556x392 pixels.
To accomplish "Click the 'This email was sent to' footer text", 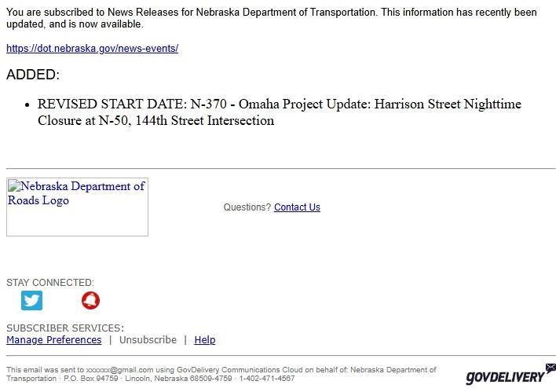I will (x=221, y=374).
